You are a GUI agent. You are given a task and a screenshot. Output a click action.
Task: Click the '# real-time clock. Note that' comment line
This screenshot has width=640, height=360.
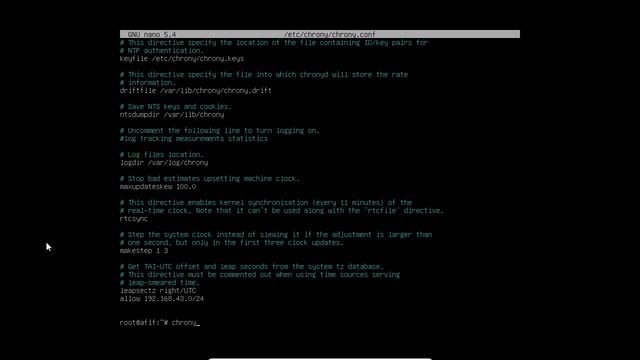tap(282, 211)
